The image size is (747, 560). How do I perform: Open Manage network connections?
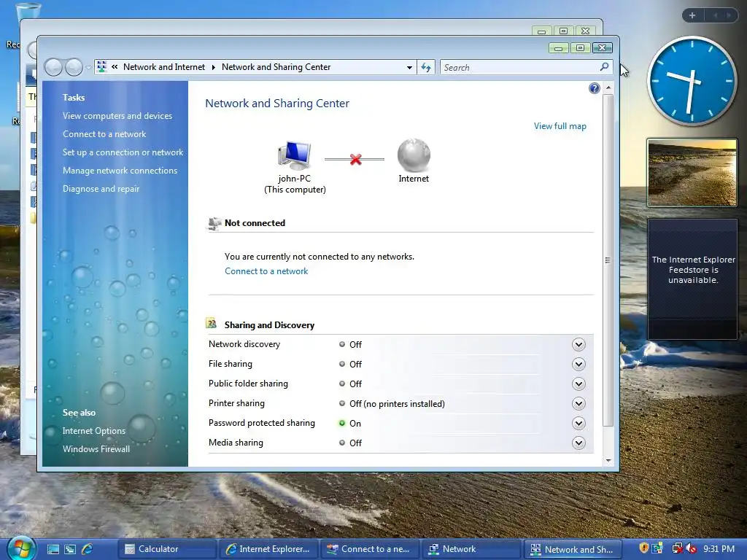click(120, 171)
